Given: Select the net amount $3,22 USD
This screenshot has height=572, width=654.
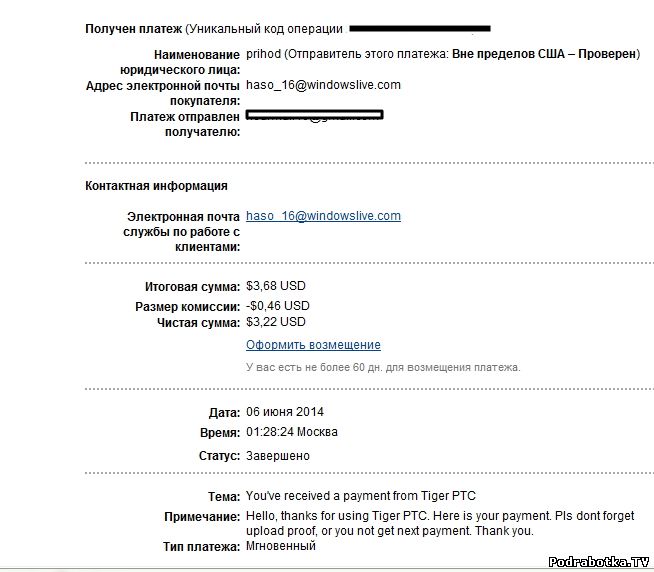Looking at the screenshot, I should coord(276,323).
